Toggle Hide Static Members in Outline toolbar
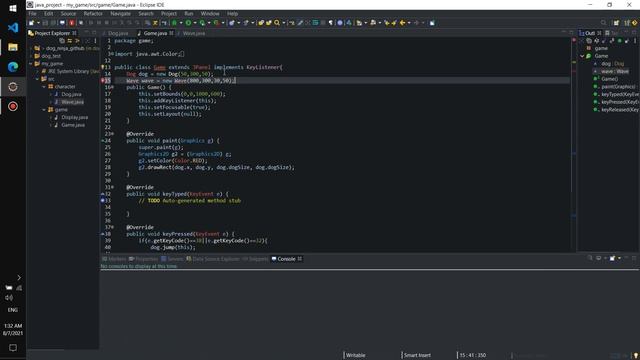 (612, 41)
